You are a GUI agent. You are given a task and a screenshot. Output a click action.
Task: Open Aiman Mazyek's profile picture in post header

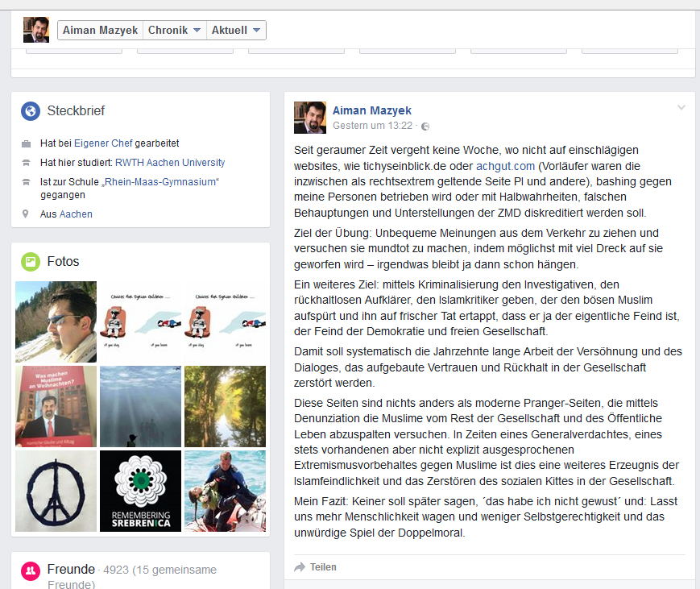point(309,118)
